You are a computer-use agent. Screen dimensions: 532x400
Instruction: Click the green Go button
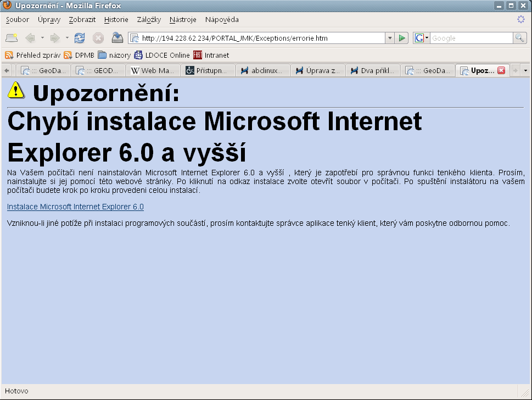[402, 38]
